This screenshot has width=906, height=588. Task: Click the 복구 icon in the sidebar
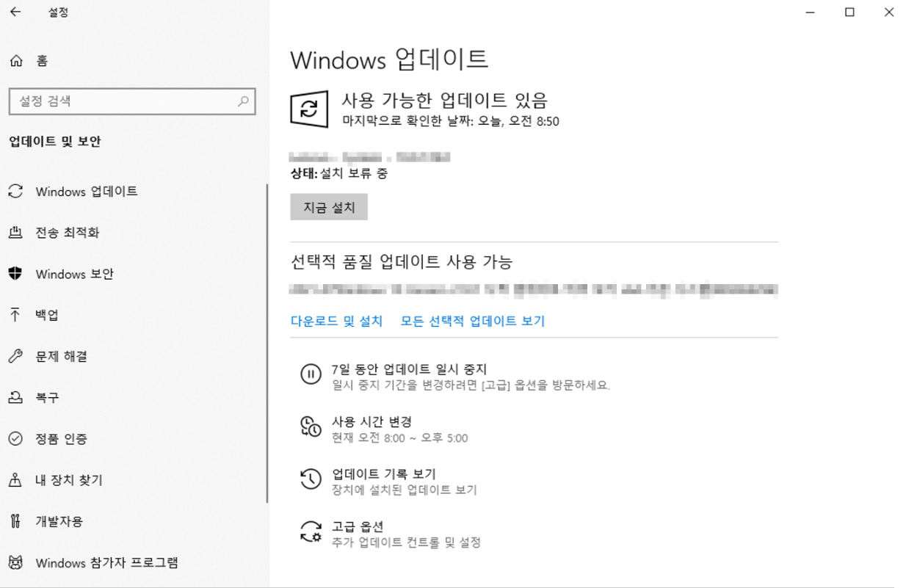click(15, 397)
